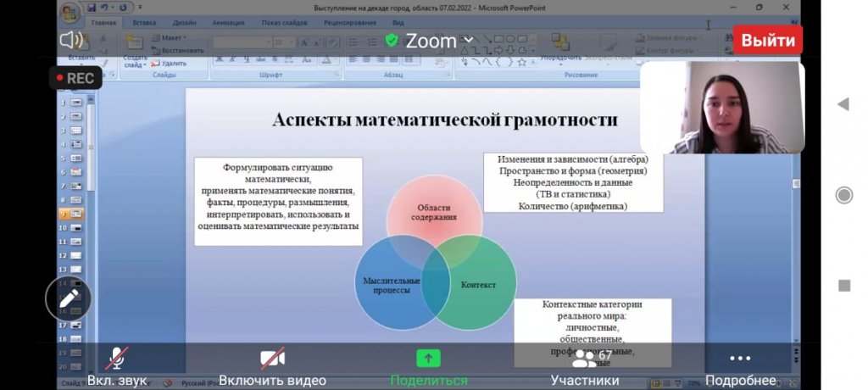Open the Заливка фигуры shape fill dropdown
Screen dimensions: 868x390
click(x=670, y=38)
